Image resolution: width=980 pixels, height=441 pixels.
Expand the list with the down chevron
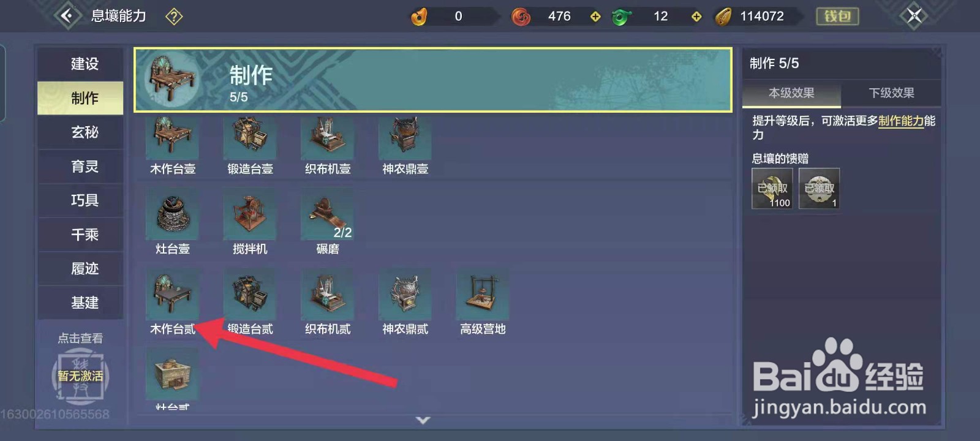(x=423, y=420)
